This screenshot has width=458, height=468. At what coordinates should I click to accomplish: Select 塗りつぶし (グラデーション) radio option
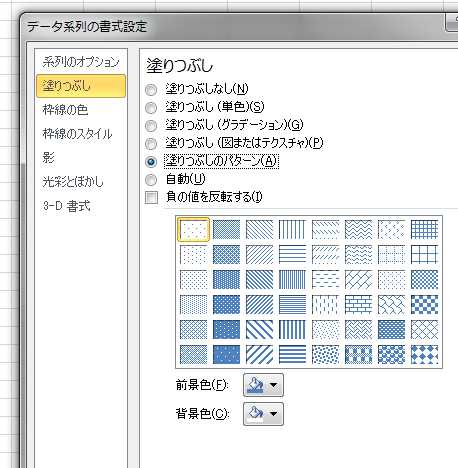(x=151, y=125)
